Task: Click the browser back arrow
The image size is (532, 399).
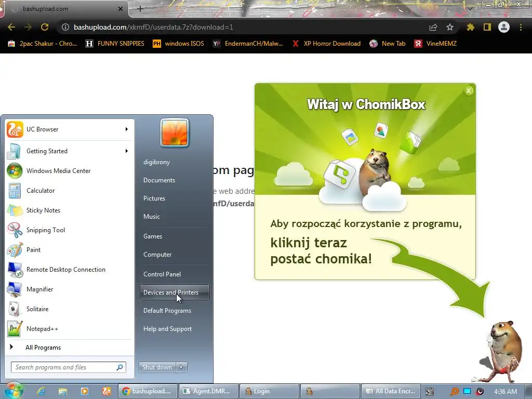Action: (11, 27)
